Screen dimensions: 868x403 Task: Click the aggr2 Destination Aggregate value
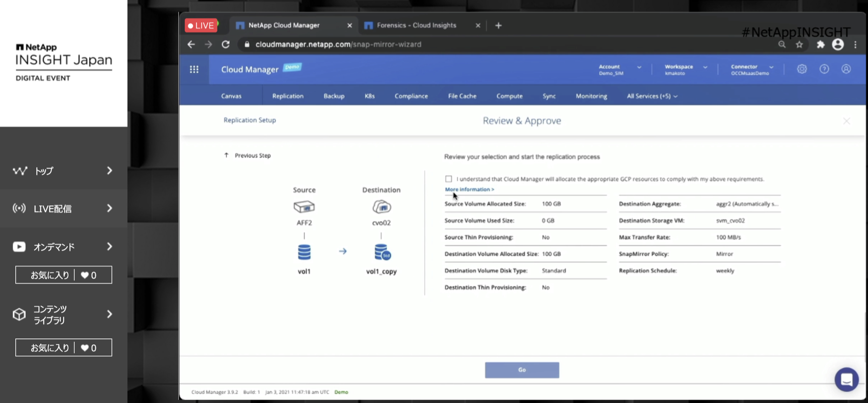pyautogui.click(x=747, y=204)
